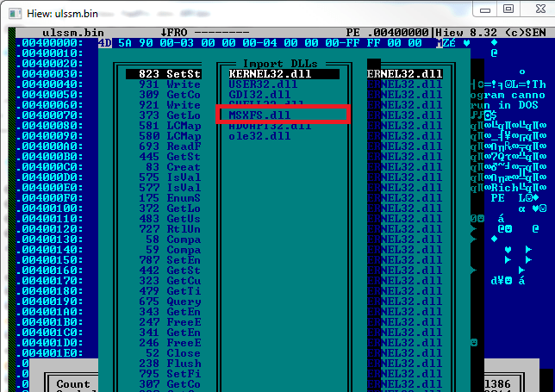Select import row 323 GetCu
This screenshot has height=392, width=555.
[x=170, y=281]
